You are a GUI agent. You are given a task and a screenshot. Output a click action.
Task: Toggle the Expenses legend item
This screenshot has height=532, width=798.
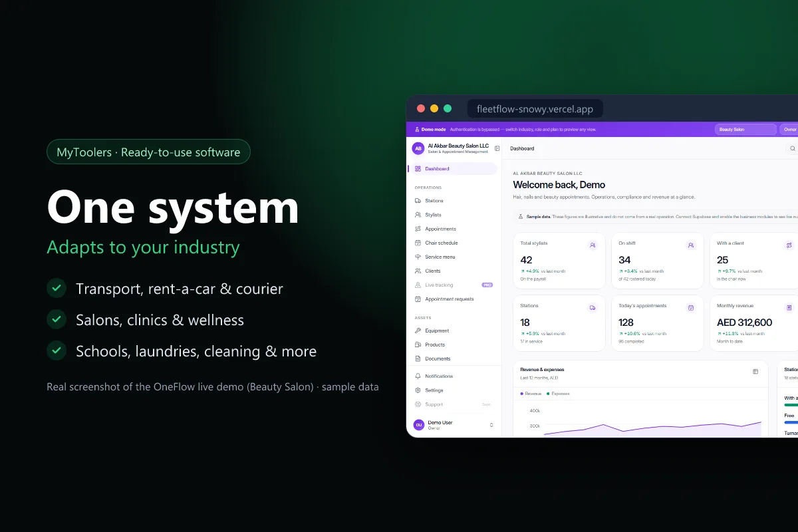(558, 394)
